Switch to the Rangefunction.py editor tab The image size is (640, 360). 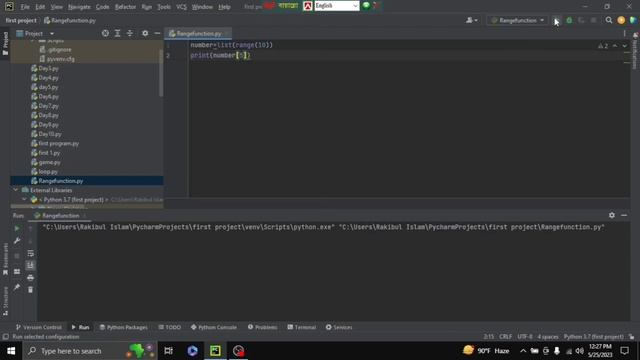(x=198, y=33)
